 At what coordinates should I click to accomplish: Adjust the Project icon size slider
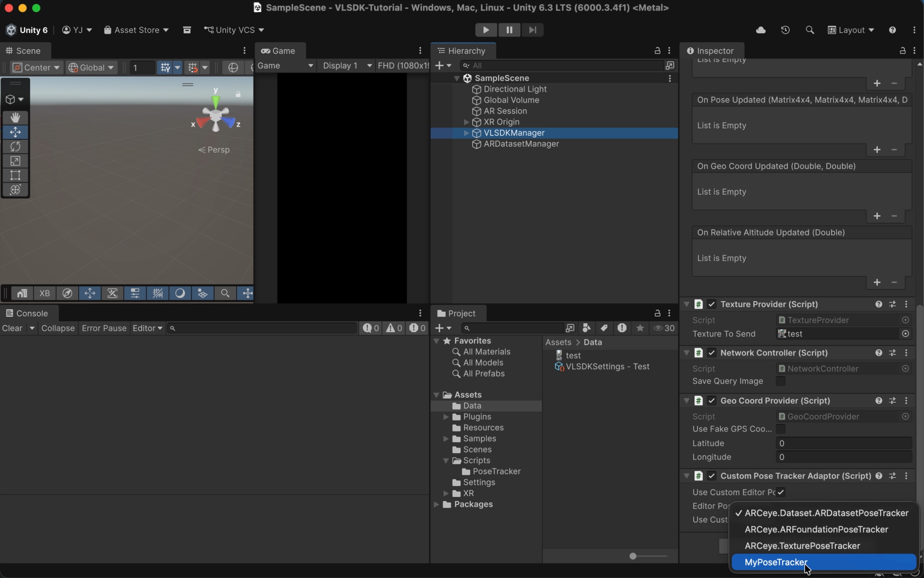pos(633,556)
